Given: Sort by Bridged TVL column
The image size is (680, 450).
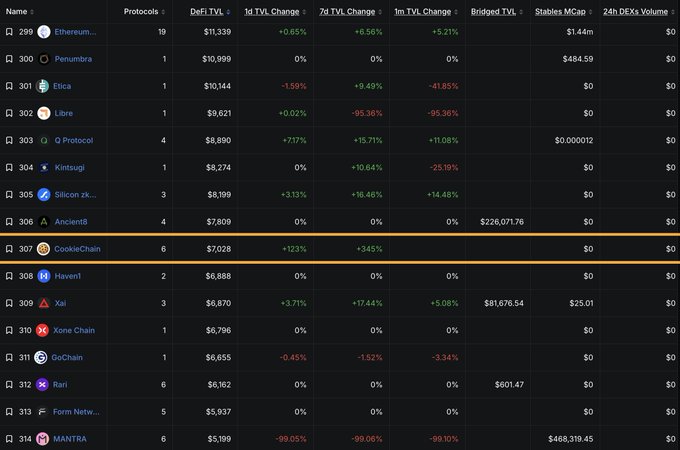Looking at the screenshot, I should click(497, 11).
